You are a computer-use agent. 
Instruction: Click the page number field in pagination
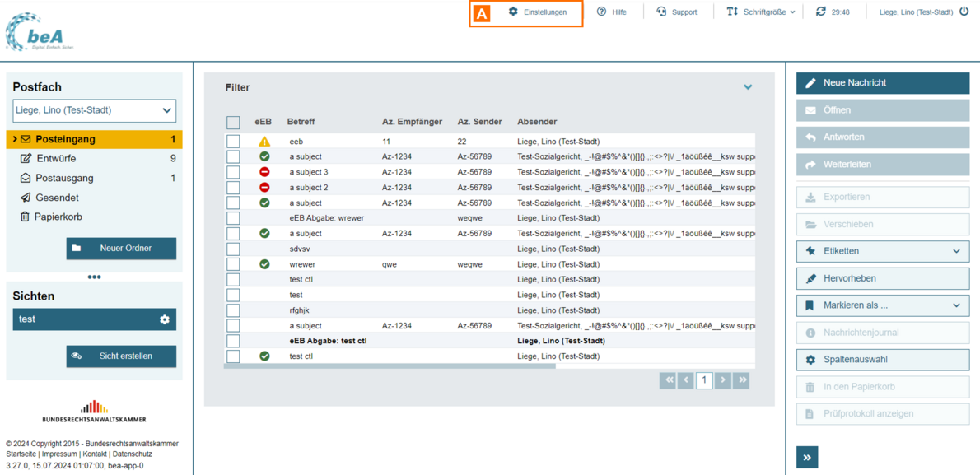(703, 380)
